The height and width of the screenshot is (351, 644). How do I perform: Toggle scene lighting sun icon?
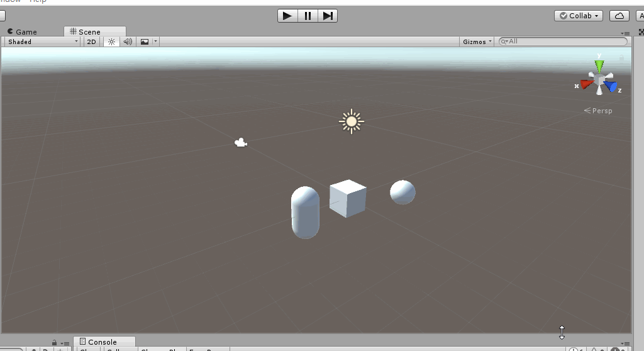click(x=111, y=42)
